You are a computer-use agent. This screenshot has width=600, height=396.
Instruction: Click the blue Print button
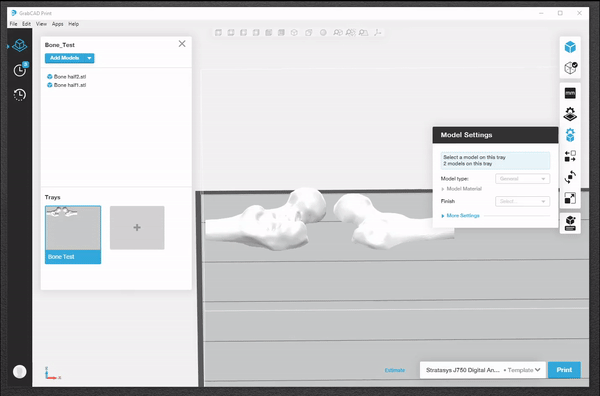tap(564, 370)
